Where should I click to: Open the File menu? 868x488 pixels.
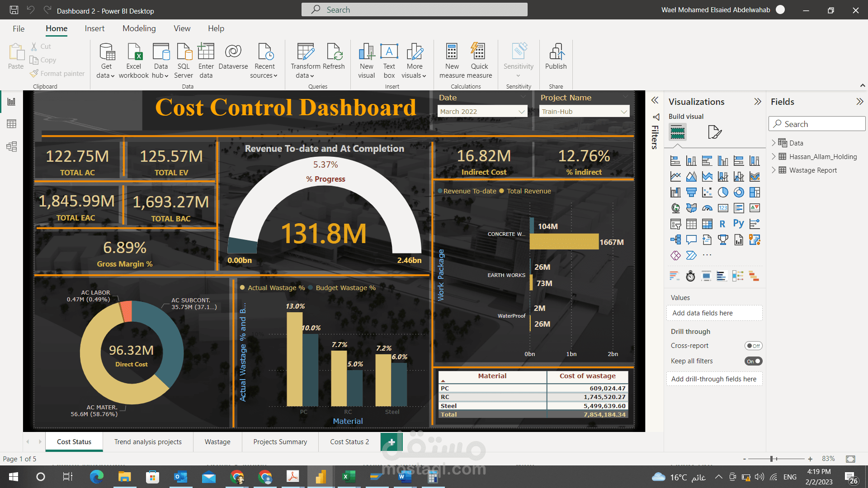click(x=19, y=28)
